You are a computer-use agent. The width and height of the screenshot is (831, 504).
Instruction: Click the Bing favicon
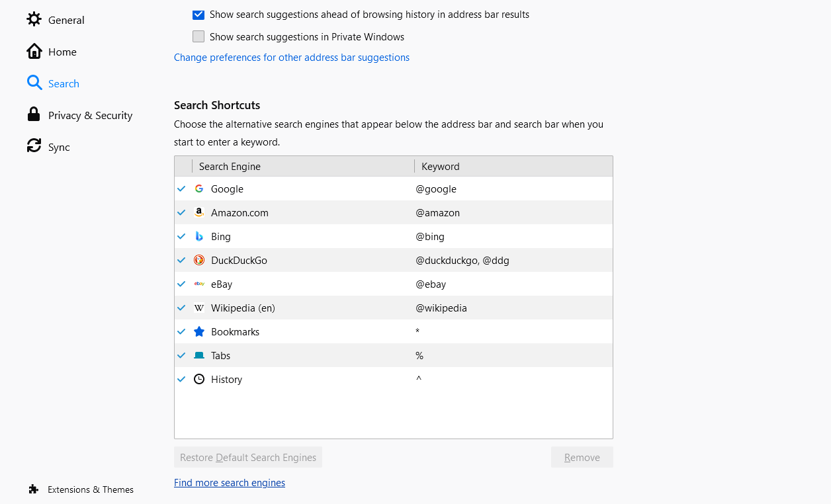tap(198, 236)
